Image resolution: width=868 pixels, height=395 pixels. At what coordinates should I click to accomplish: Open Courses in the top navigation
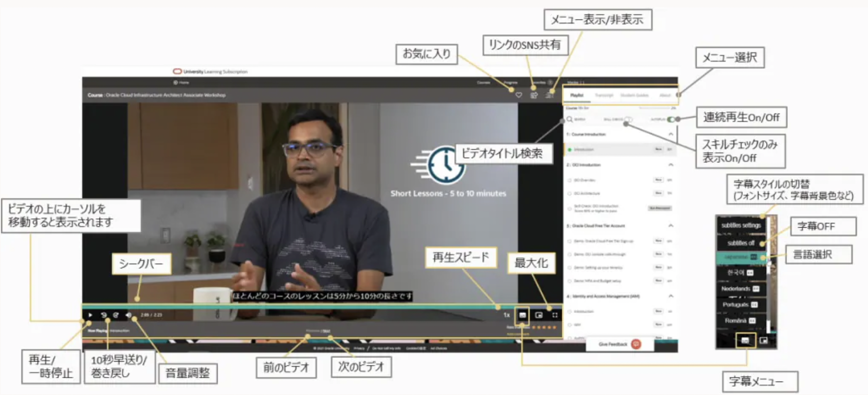coord(484,83)
